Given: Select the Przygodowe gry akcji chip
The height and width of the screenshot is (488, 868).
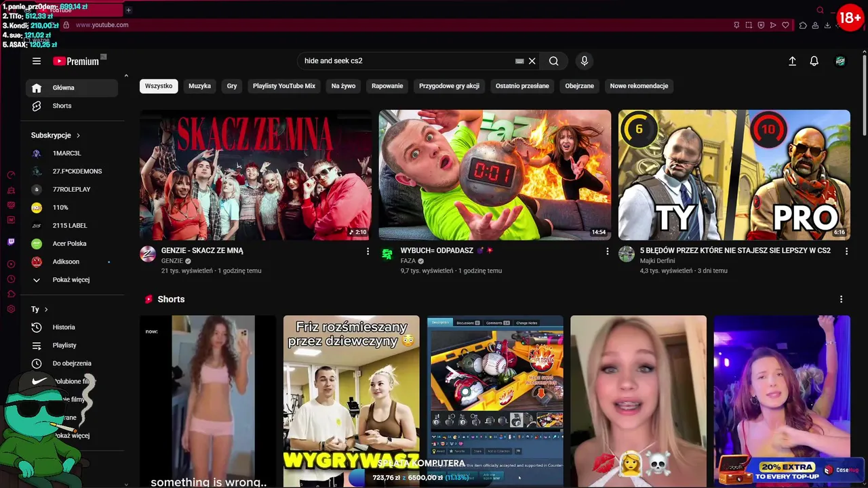Looking at the screenshot, I should coord(450,86).
